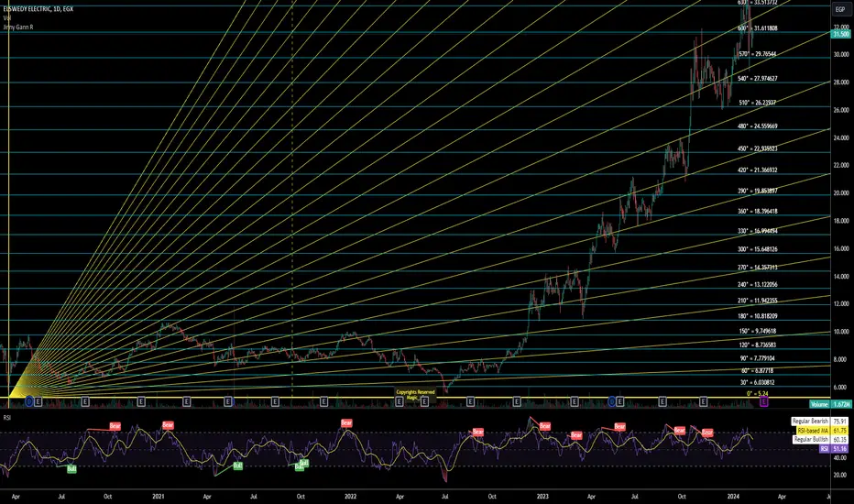Click the Bull label near Jul 2020
Image resolution: width=854 pixels, height=504 pixels.
pyautogui.click(x=71, y=468)
